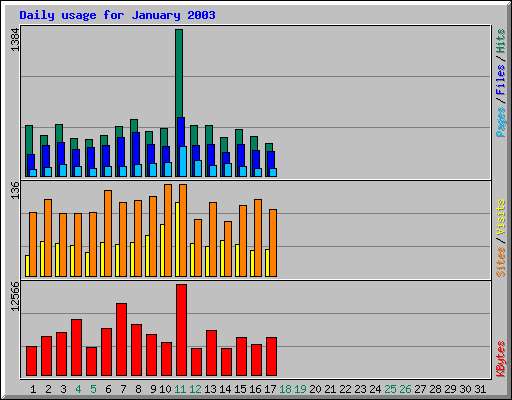Click green day 11 axis label
Screen dimensions: 512x400
click(x=180, y=389)
